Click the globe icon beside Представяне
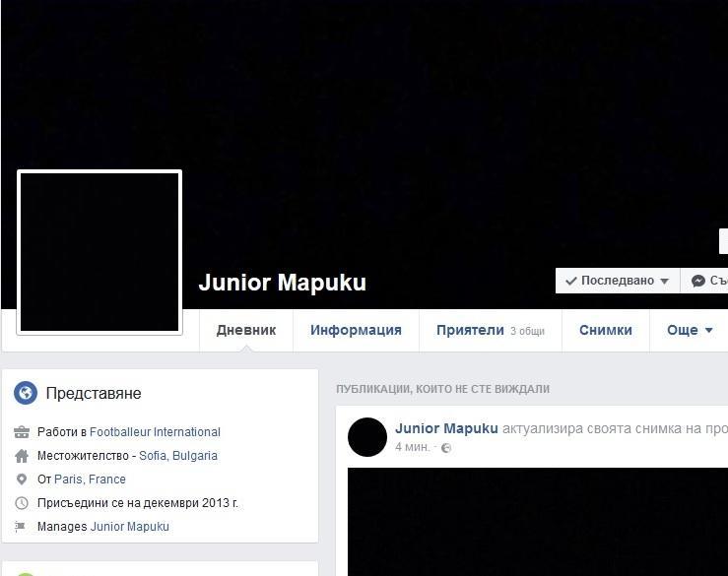Viewport: 728px width, 576px height. point(26,393)
